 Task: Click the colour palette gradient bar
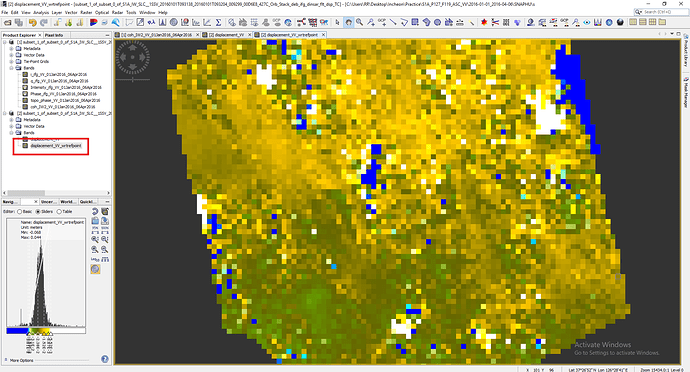click(x=46, y=330)
